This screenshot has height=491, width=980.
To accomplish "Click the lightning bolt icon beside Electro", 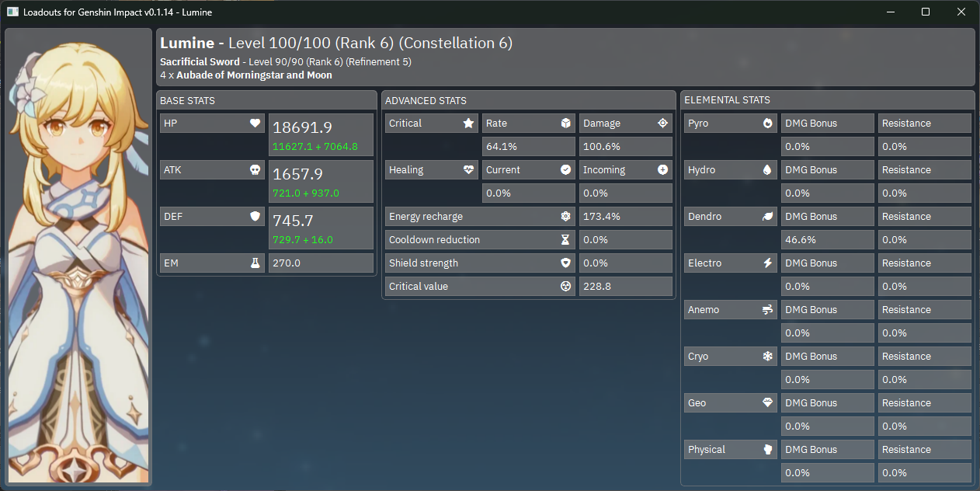I will pyautogui.click(x=767, y=263).
